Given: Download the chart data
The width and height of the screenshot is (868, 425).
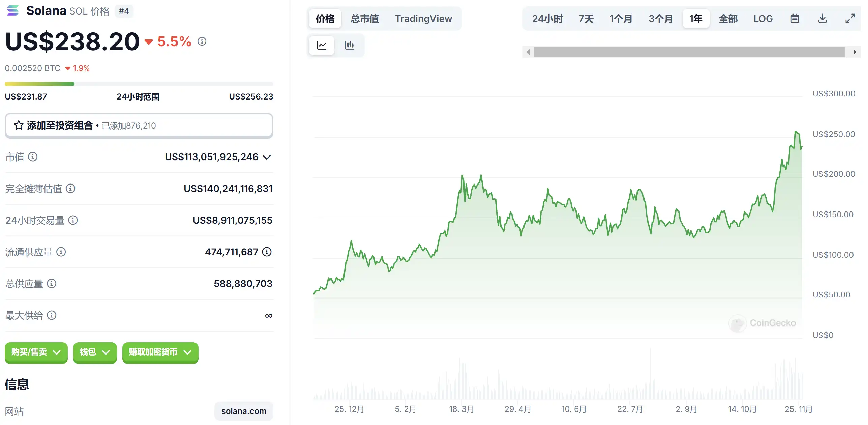Looking at the screenshot, I should [x=822, y=19].
